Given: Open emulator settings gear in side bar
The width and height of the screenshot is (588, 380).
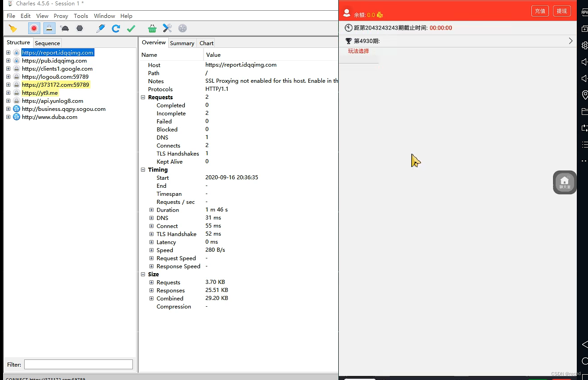Looking at the screenshot, I should pyautogui.click(x=584, y=46).
